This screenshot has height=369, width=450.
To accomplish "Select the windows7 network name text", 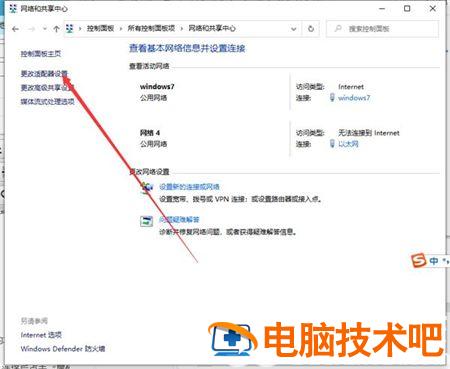I will click(157, 87).
